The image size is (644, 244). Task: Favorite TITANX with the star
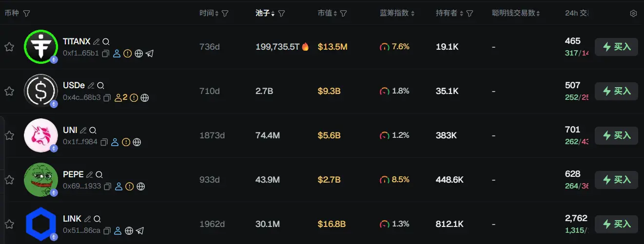click(9, 47)
